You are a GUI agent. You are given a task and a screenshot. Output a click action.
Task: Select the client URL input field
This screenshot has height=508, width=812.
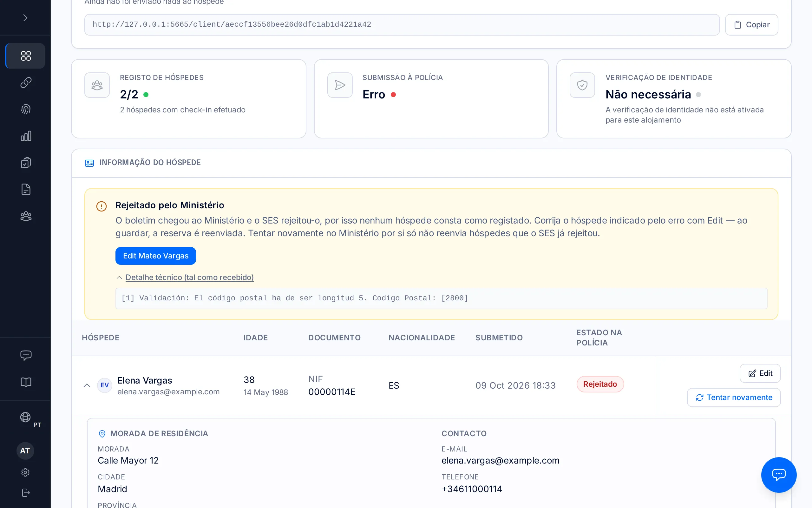click(402, 24)
